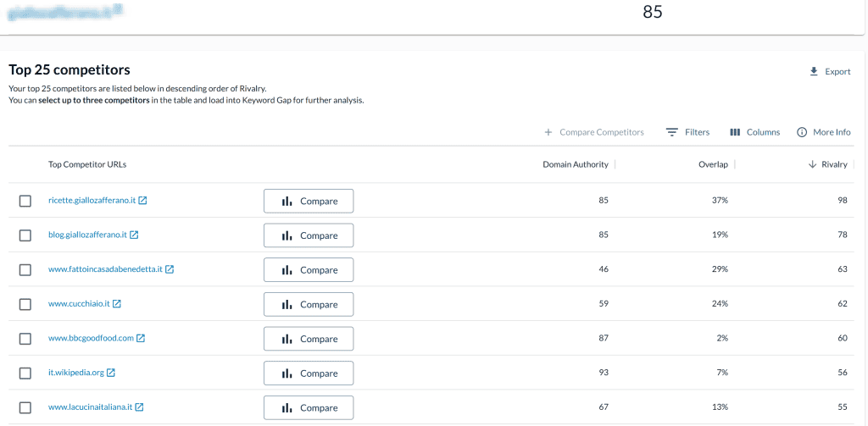Image resolution: width=868 pixels, height=426 pixels.
Task: Click Overlap value 13%
Action: tap(720, 407)
